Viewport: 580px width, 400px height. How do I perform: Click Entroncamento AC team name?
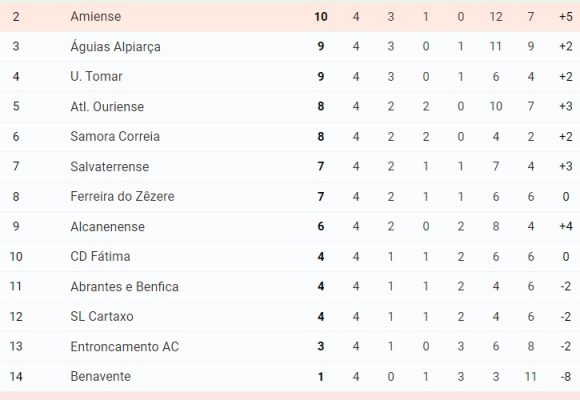[125, 346]
